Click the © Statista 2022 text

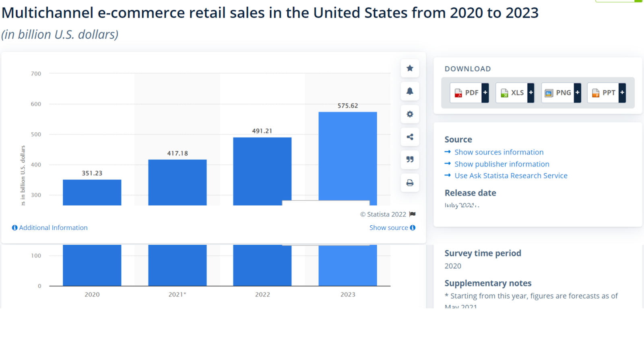pos(383,214)
